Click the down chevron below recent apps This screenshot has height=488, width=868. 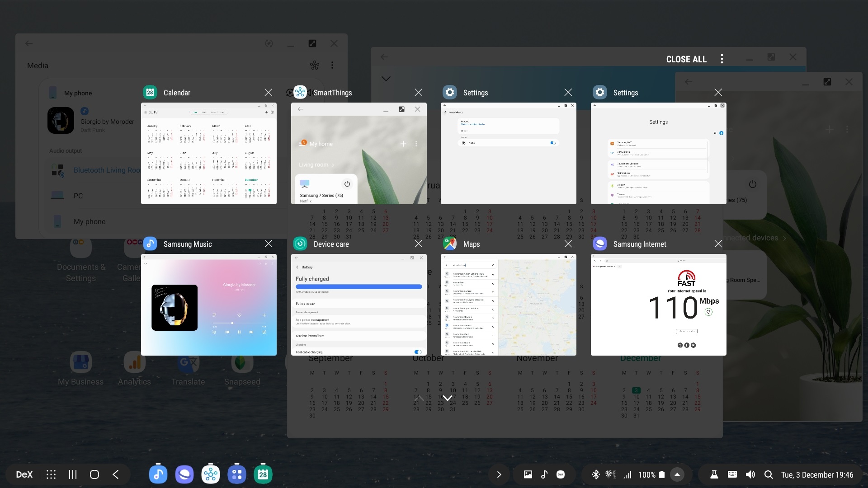(x=447, y=398)
